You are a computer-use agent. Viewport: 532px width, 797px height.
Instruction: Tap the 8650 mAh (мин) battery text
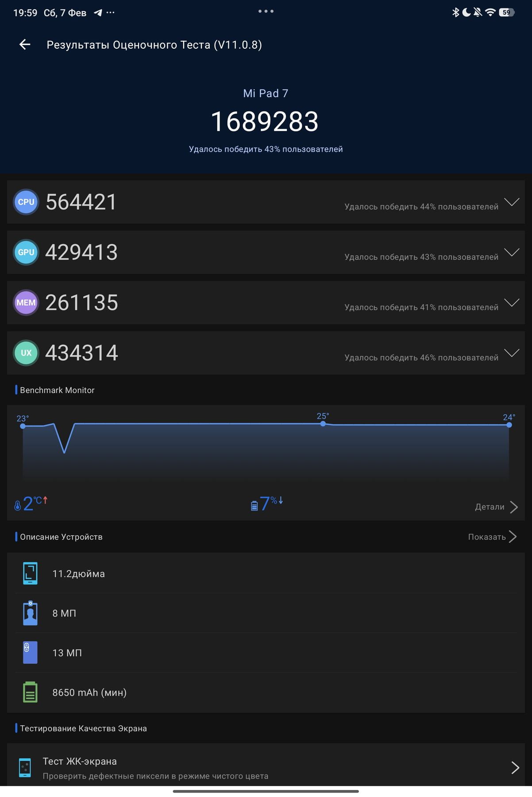point(89,693)
